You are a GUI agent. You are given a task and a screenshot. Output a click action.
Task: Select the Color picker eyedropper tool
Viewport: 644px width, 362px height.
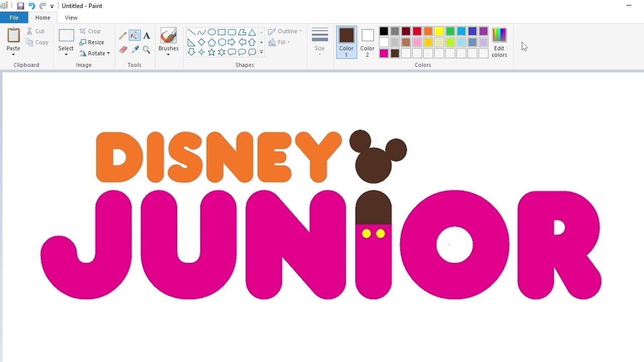pyautogui.click(x=135, y=49)
